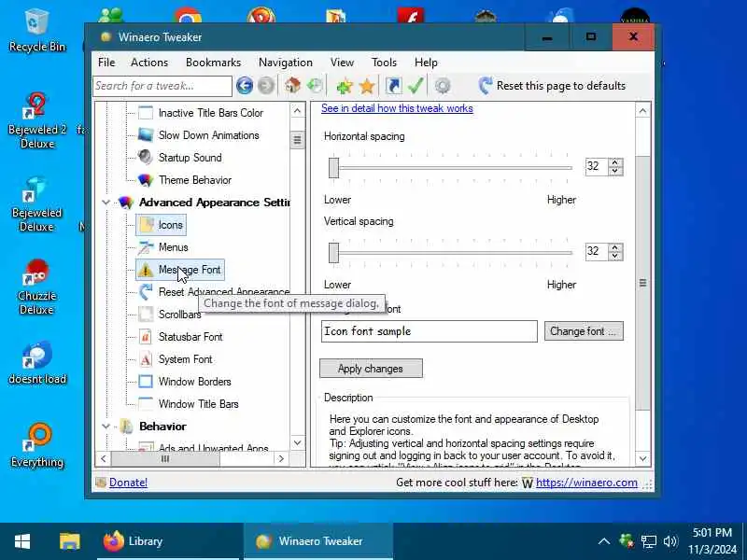Click the volume speaker tray icon
Screen dimensions: 747x560
(669, 541)
